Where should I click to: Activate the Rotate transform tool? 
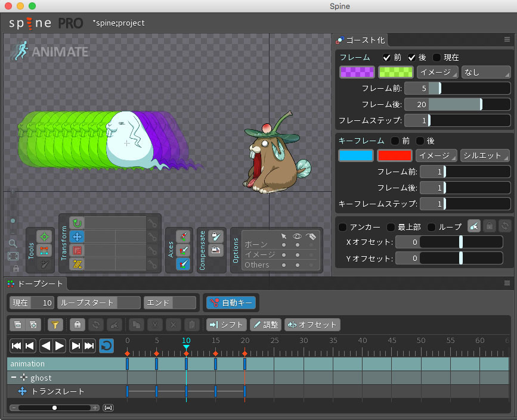77,223
